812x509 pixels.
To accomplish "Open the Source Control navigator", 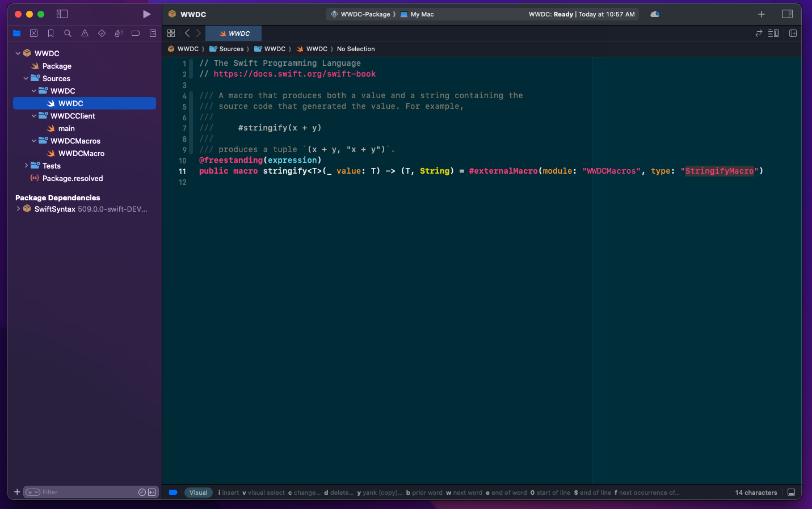I will point(34,33).
